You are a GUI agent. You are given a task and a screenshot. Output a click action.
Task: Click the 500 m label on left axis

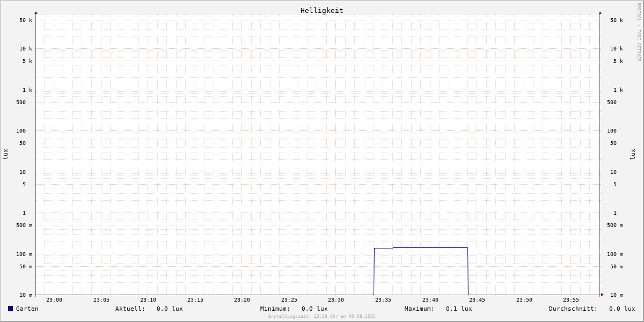pos(24,225)
